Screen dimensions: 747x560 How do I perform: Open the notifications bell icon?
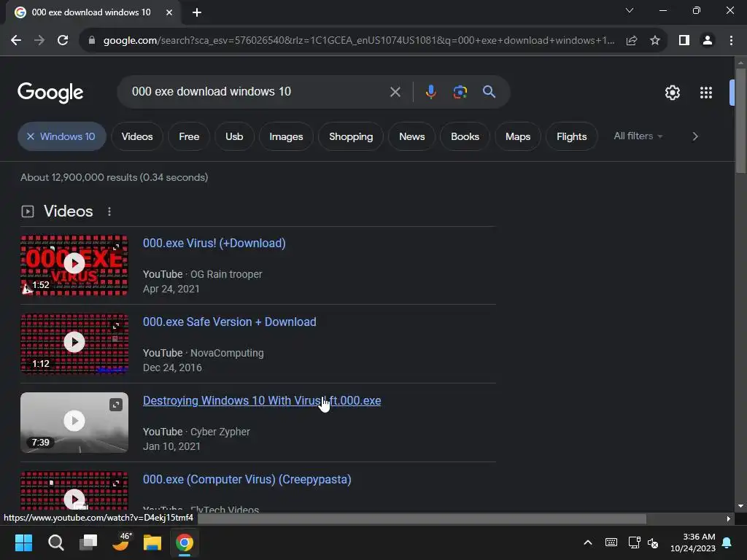click(727, 542)
